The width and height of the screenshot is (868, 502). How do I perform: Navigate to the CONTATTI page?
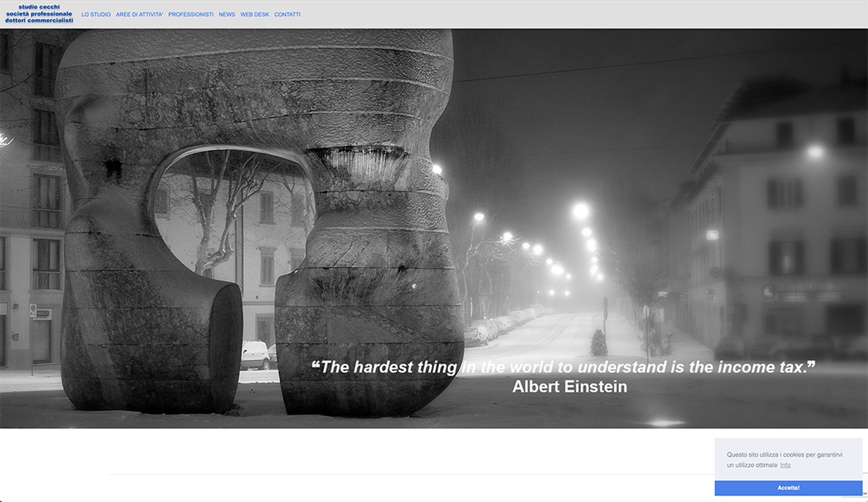tap(287, 14)
